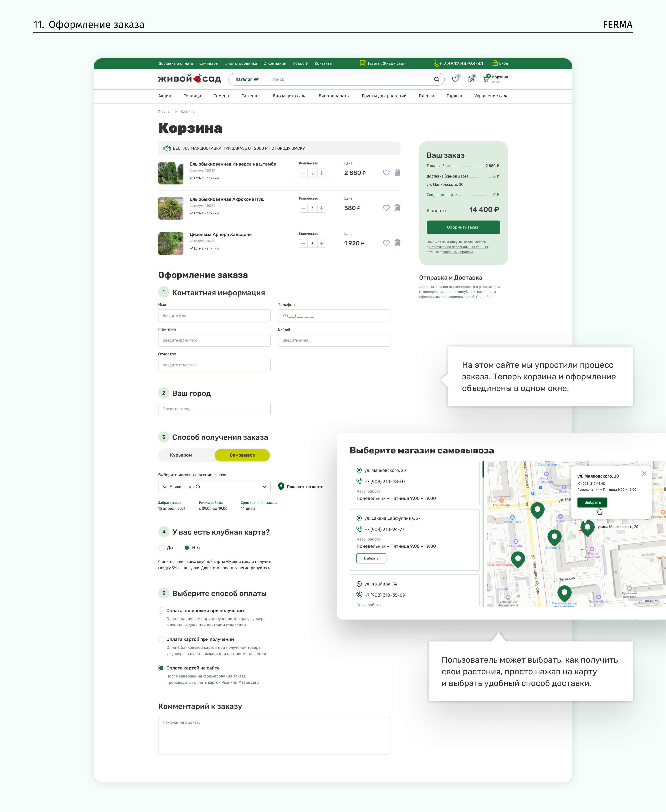Open the cart icon in header
Screen dimensions: 666x812
pos(486,79)
